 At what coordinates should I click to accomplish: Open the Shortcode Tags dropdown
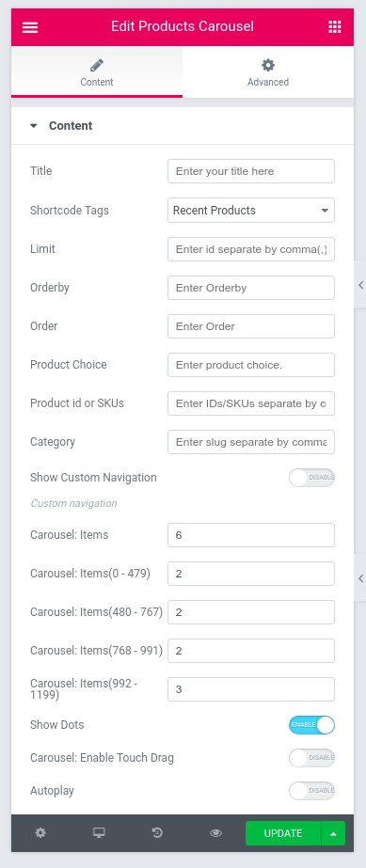251,211
